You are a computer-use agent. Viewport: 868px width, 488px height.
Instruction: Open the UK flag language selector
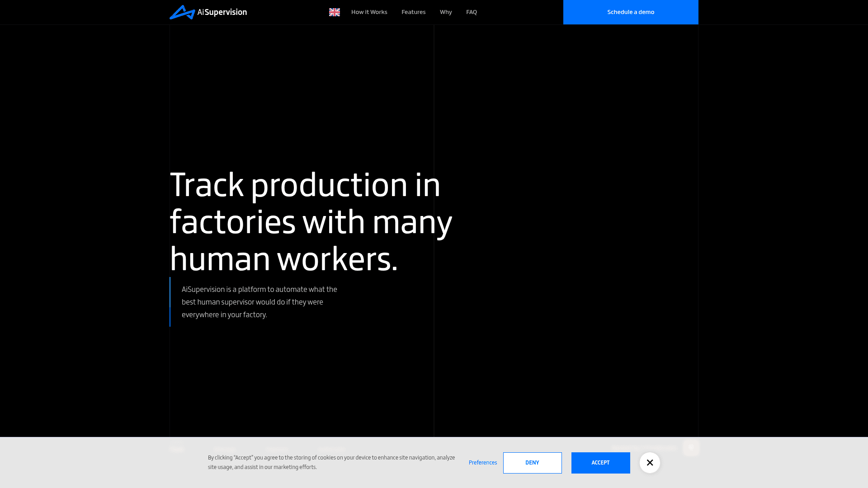pyautogui.click(x=335, y=12)
